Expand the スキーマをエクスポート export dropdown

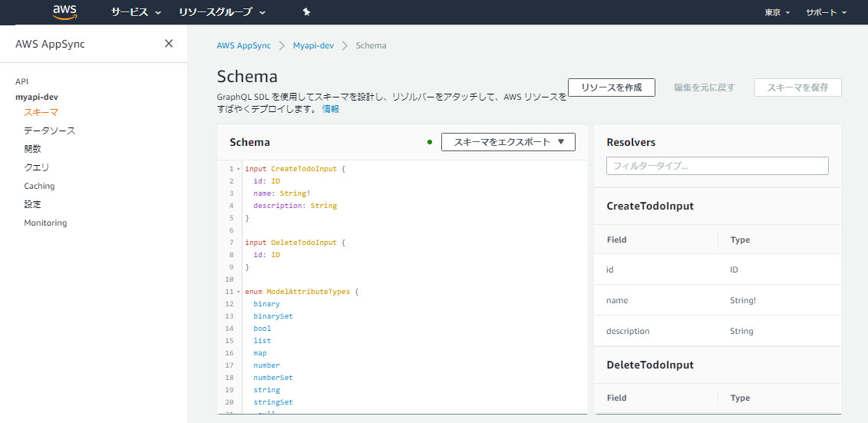(x=508, y=142)
